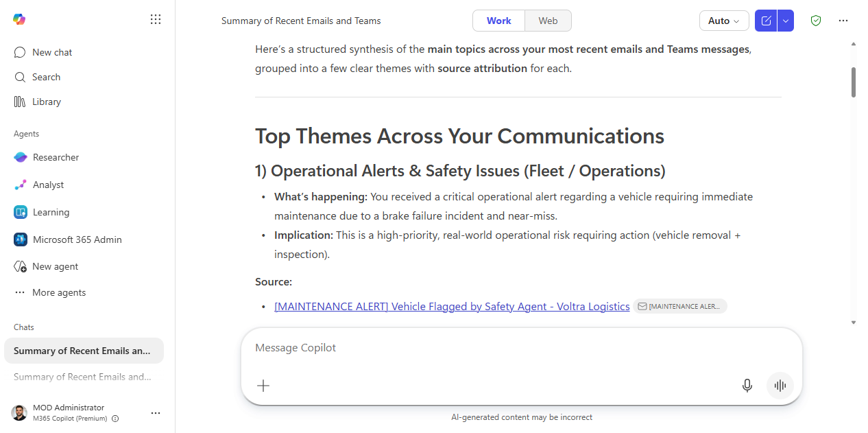Click the new chat compose button

pyautogui.click(x=766, y=21)
